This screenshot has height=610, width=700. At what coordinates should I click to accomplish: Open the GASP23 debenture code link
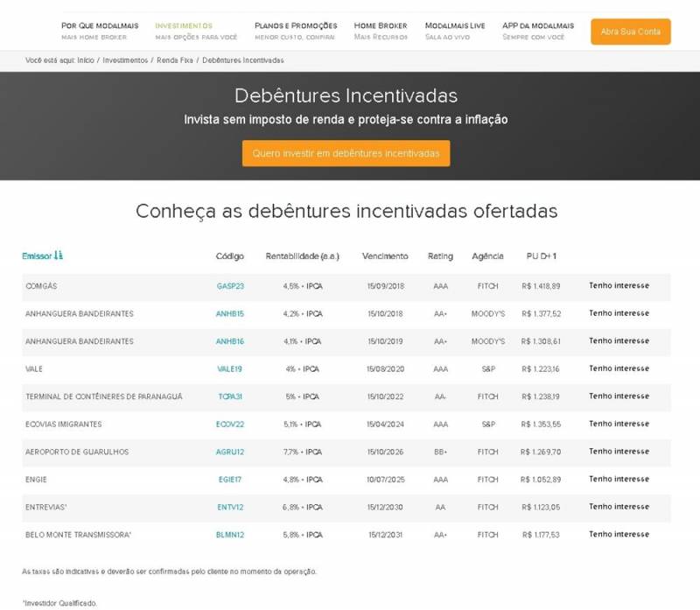click(x=230, y=286)
